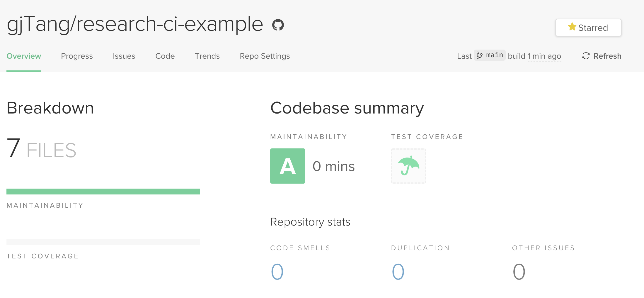Click the yellow star icon
The height and width of the screenshot is (298, 644).
click(572, 27)
